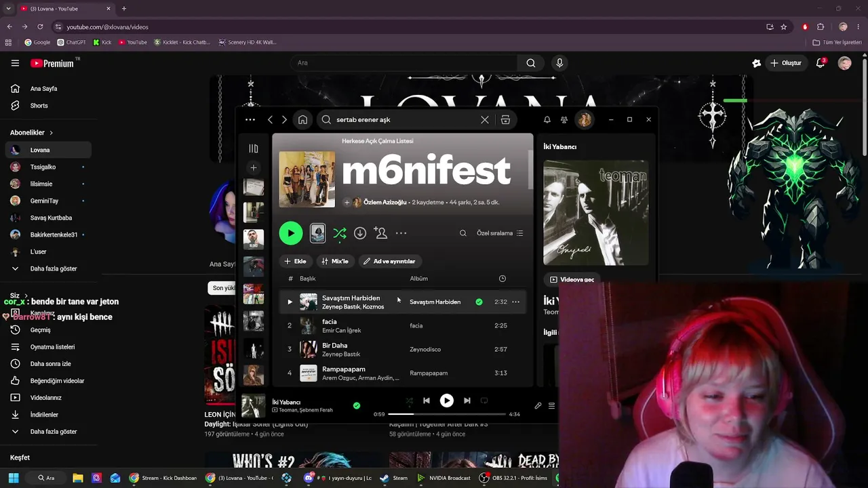Open the YouTube guide hamburger menu
The image size is (868, 488).
coord(15,63)
